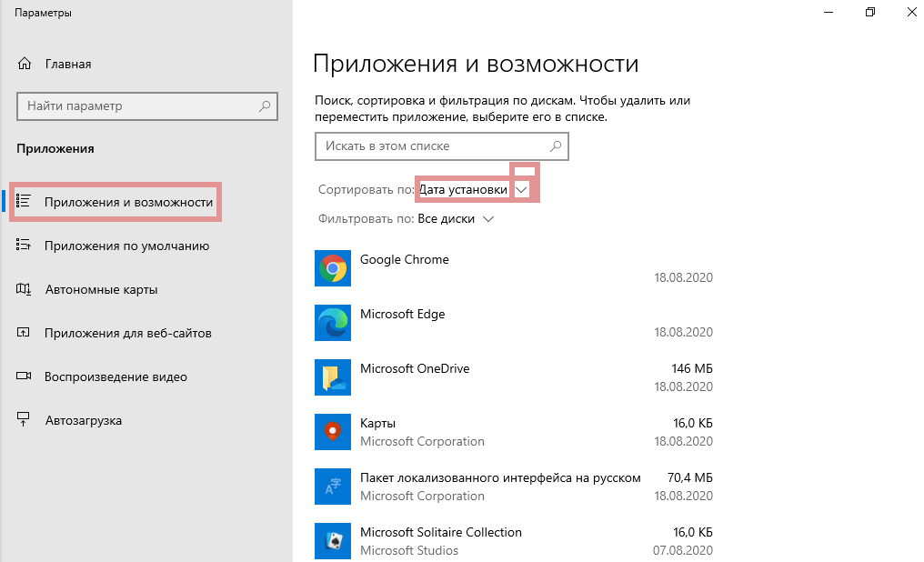Click the Карты app icon
Viewport: 924px width, 562px height.
pyautogui.click(x=332, y=432)
